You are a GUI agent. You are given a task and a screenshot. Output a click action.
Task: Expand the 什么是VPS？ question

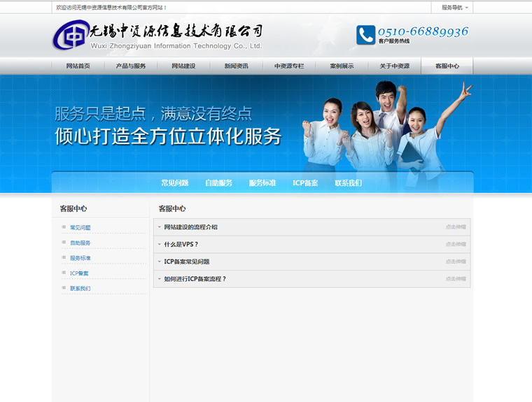click(x=181, y=245)
